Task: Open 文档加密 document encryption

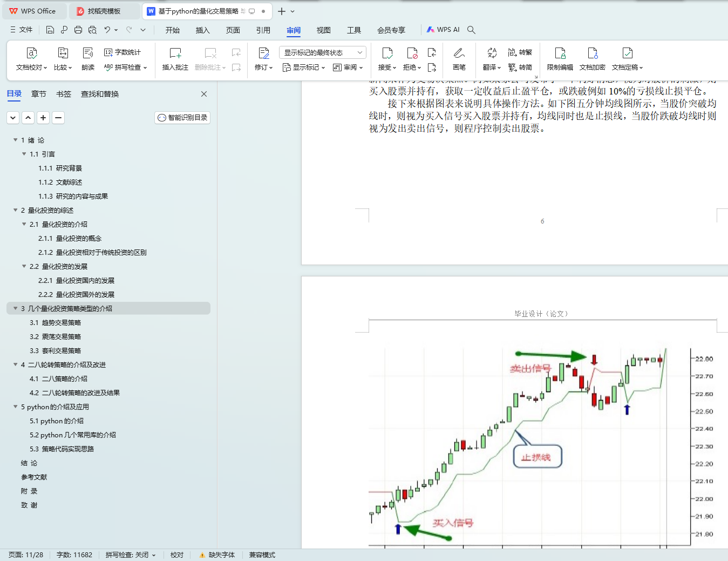Action: coord(593,59)
